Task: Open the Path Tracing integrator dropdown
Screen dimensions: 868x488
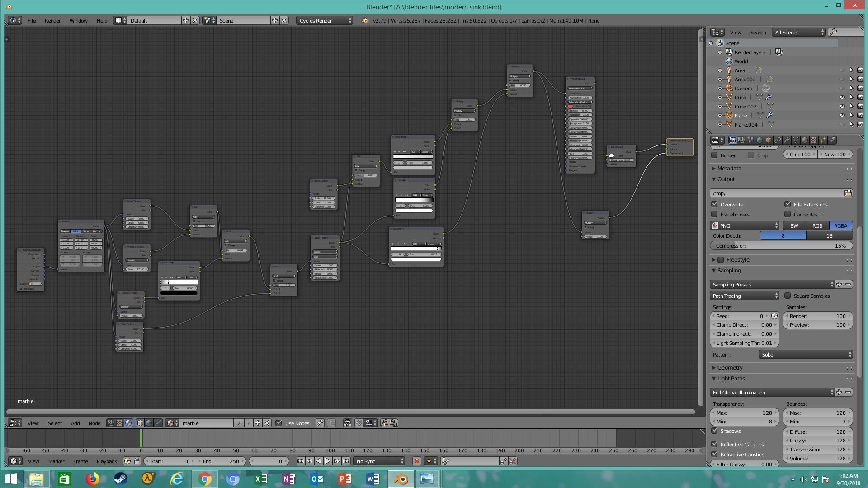Action: [744, 296]
